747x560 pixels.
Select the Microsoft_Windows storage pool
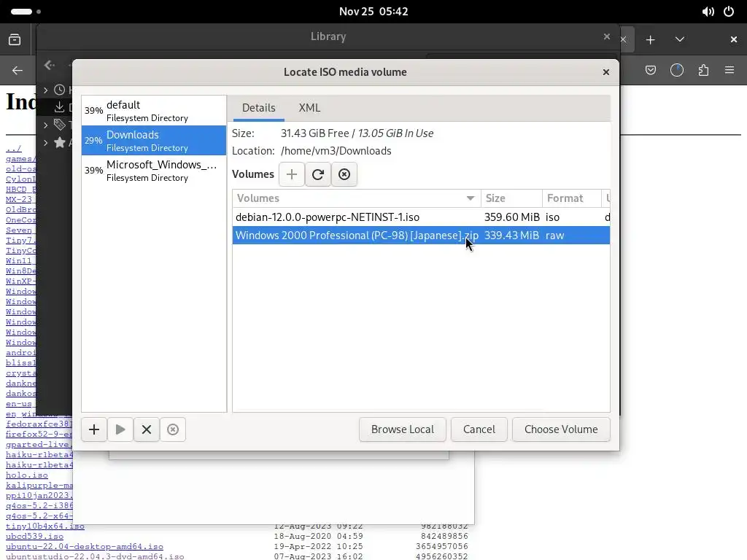pyautogui.click(x=154, y=171)
